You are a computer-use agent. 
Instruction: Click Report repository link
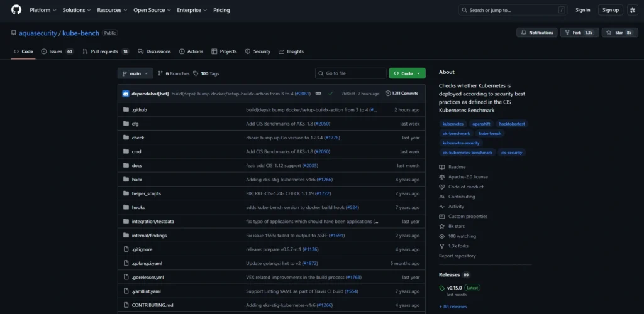click(457, 256)
